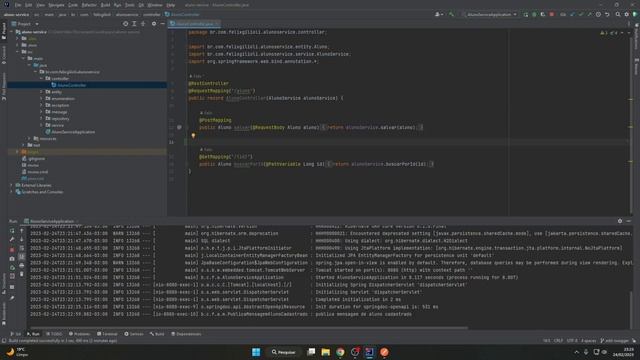Click the gutter endpoint icon beside the salvar method
Screen dimensions: 640x360
point(179,127)
